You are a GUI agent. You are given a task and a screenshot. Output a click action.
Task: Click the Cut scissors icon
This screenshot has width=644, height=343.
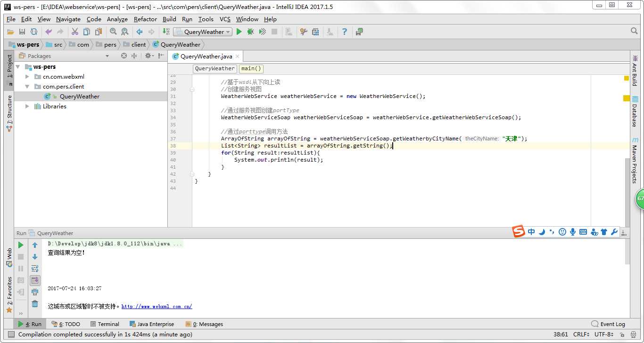(x=75, y=32)
